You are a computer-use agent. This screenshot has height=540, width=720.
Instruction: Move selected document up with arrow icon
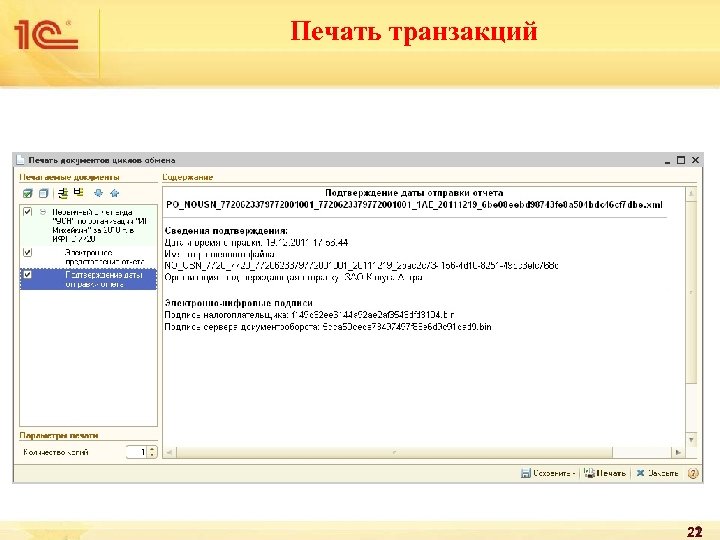(115, 193)
